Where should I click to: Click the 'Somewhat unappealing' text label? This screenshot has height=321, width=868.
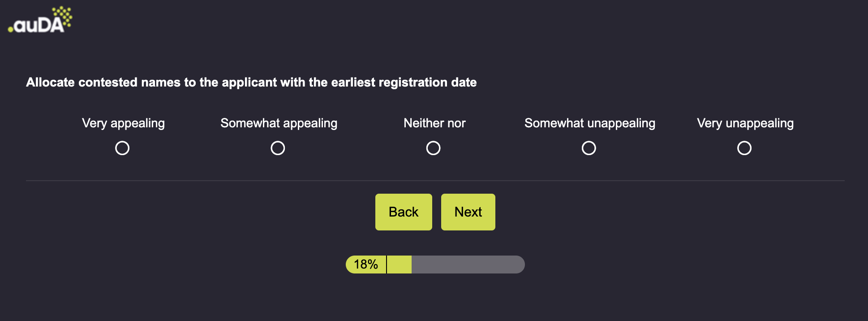589,123
